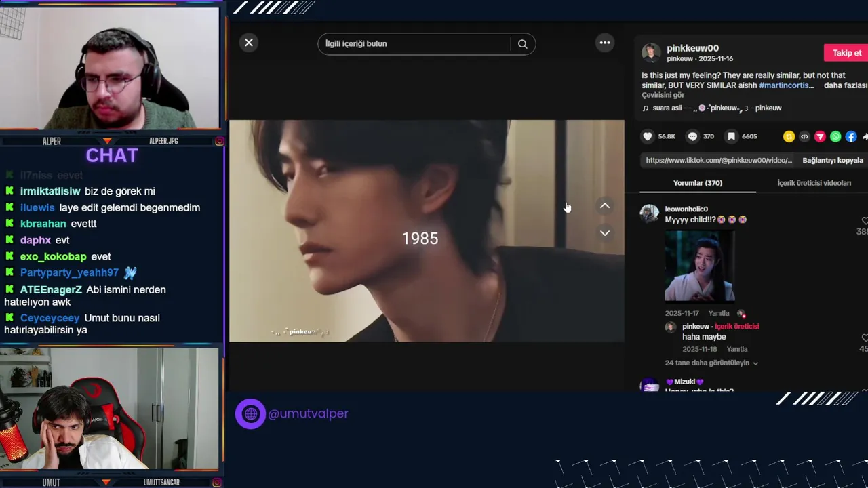Image resolution: width=868 pixels, height=488 pixels.
Task: Click chat username daphx
Action: tap(35, 241)
